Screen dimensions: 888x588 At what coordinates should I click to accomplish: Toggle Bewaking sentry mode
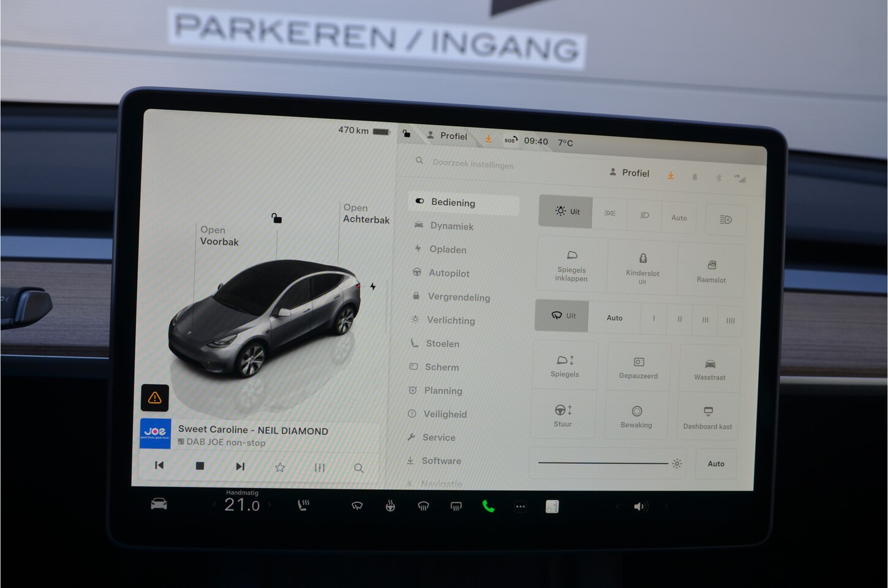tap(636, 416)
